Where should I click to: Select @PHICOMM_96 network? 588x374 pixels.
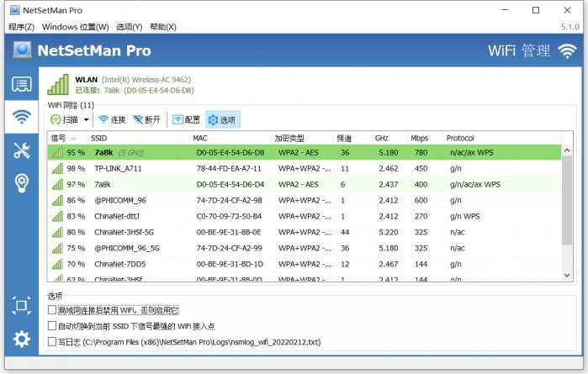pos(305,201)
